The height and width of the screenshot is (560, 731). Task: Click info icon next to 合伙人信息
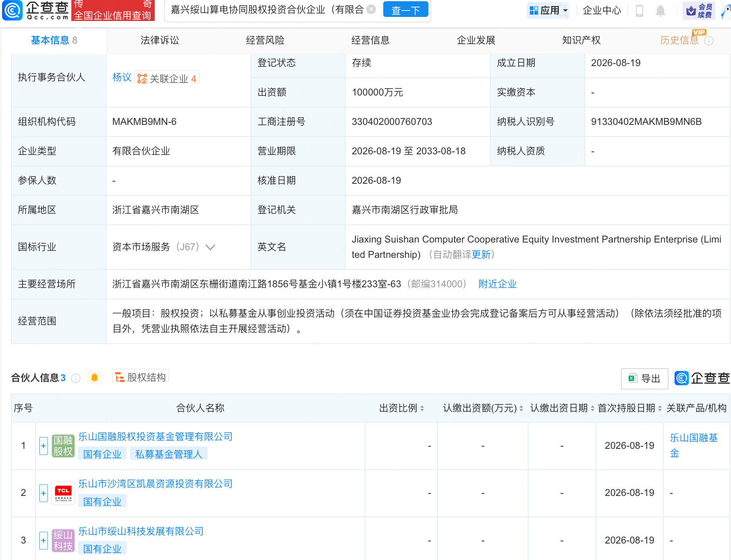coord(76,378)
